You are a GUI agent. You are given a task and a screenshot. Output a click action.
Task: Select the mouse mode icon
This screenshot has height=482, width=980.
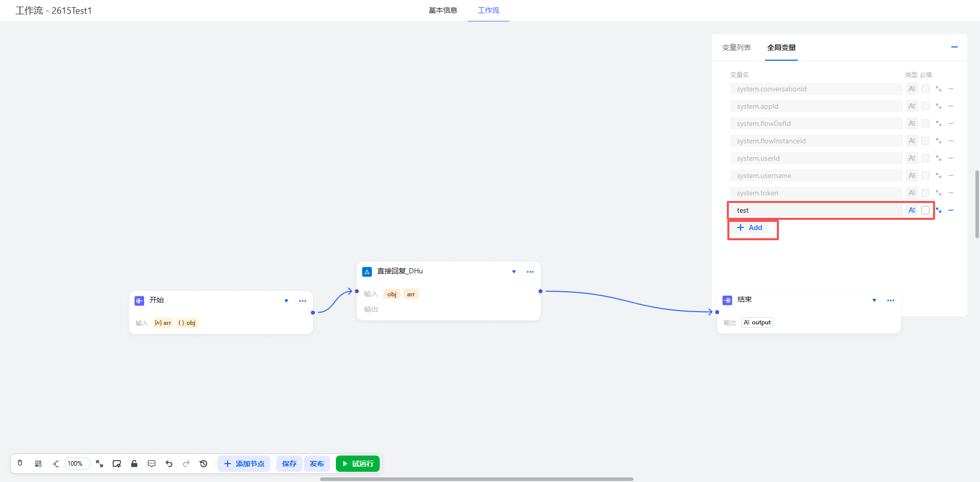click(20, 463)
